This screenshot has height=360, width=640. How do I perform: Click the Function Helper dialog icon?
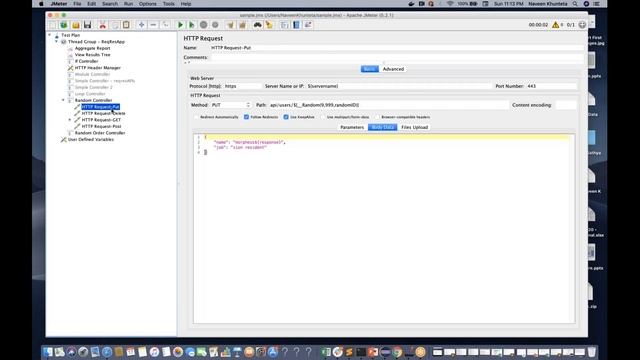[284, 25]
